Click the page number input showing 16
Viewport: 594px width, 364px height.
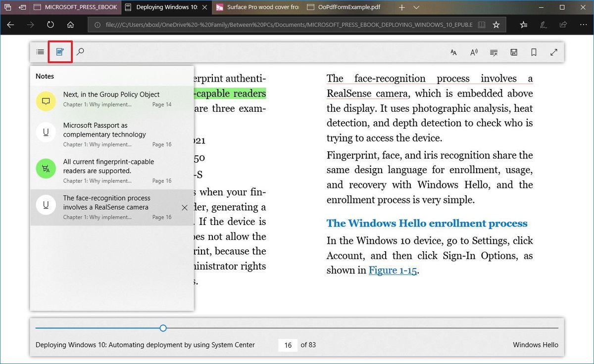tap(288, 345)
